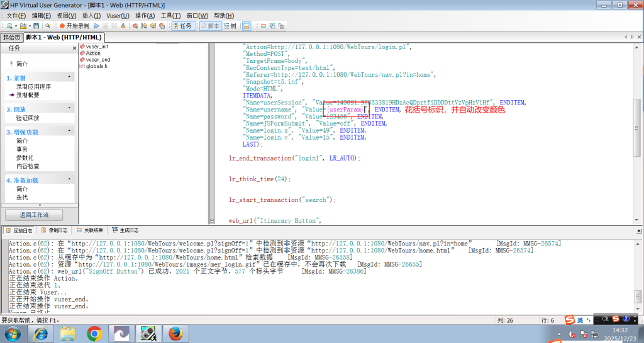
Task: Open the vuser_init action file
Action: pos(97,47)
